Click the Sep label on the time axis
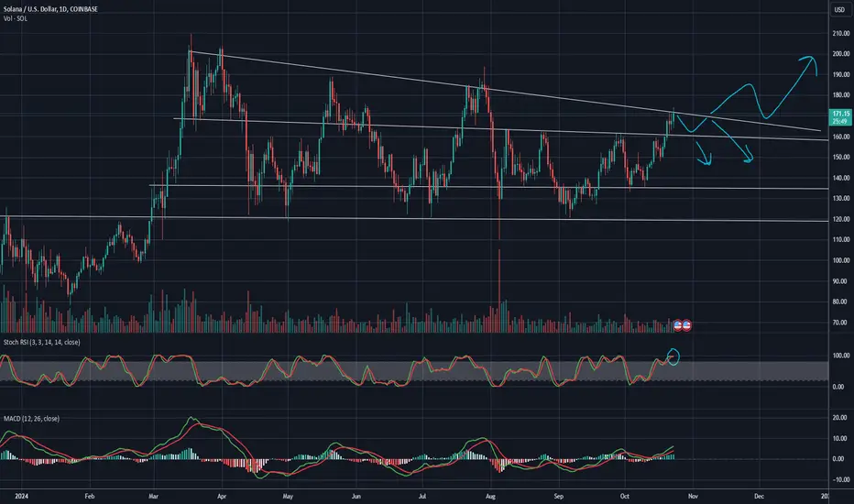 pos(558,497)
